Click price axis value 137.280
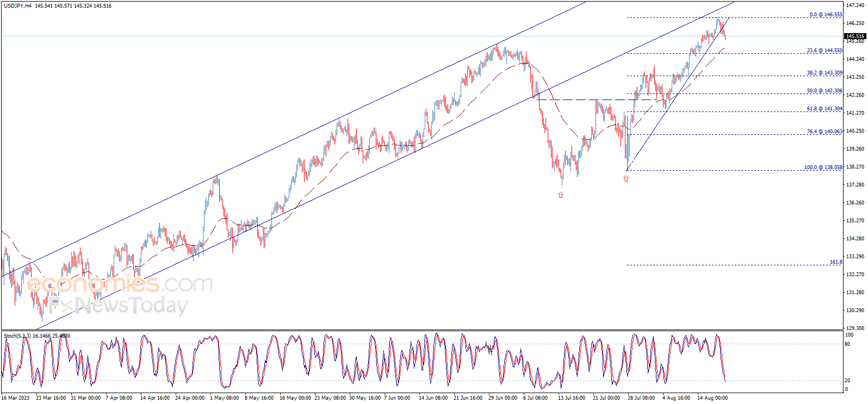 pyautogui.click(x=855, y=185)
